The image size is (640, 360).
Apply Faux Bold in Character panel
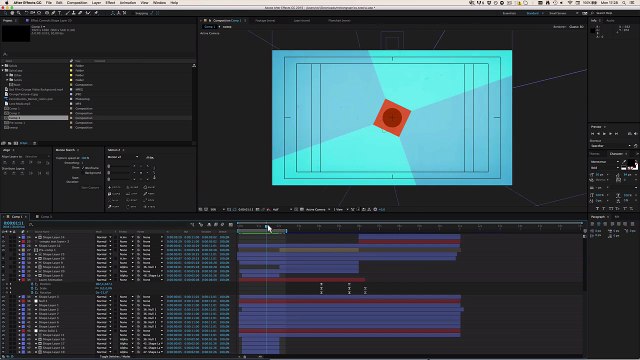point(598,209)
